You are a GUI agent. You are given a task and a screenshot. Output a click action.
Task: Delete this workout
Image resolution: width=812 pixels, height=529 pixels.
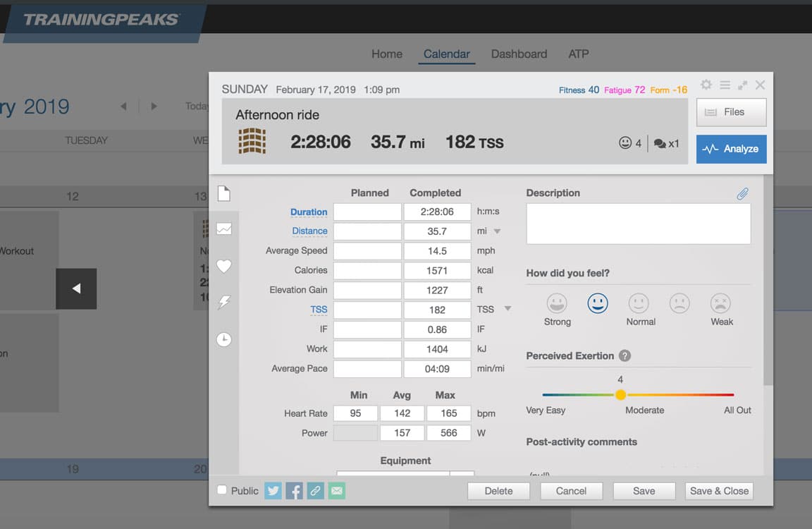tap(499, 491)
